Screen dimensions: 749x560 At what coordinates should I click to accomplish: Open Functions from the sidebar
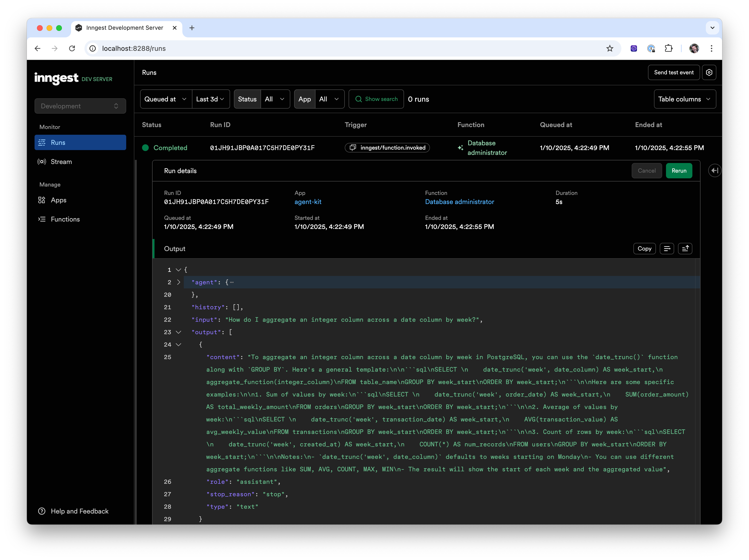[65, 219]
